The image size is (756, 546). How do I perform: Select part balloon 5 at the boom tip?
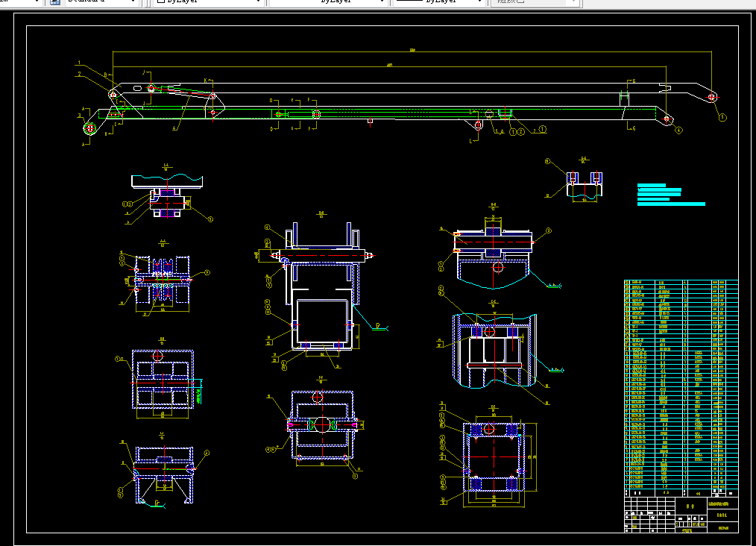[722, 117]
